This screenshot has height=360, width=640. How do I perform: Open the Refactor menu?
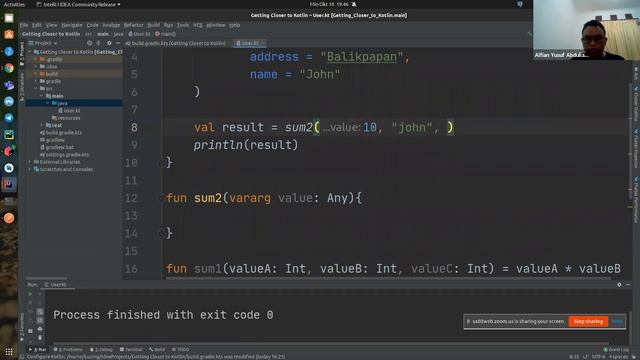coord(133,25)
